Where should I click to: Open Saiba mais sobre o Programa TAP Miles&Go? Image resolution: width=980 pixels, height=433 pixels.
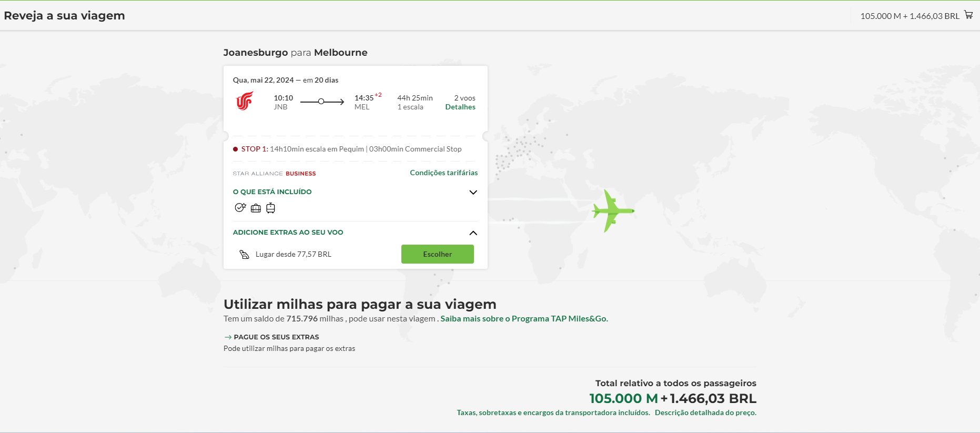coord(524,318)
